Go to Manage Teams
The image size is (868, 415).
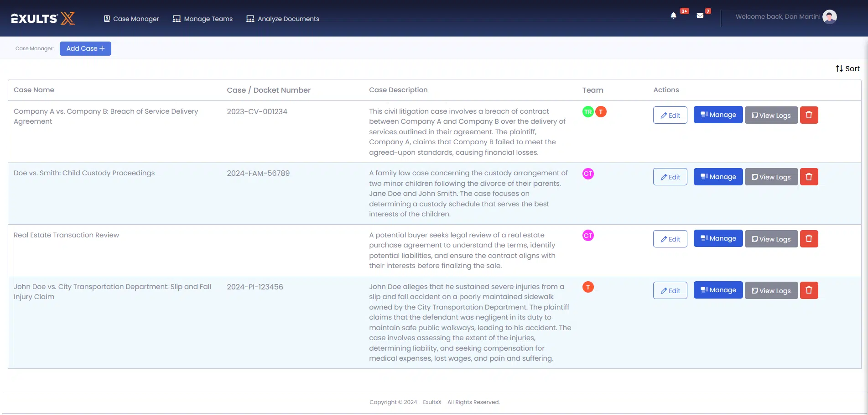pos(203,19)
